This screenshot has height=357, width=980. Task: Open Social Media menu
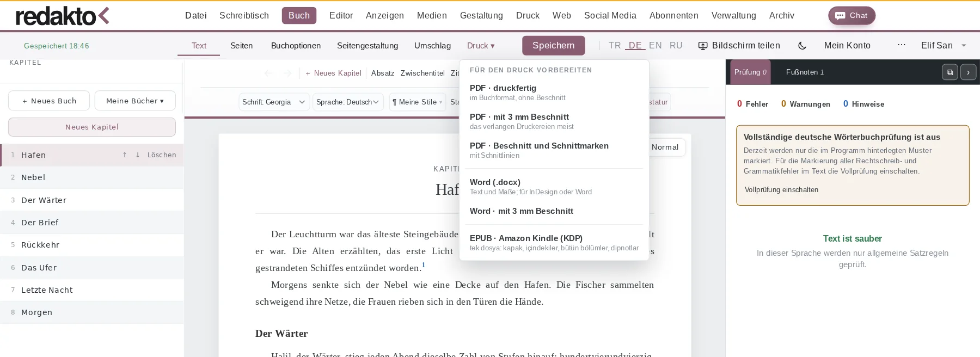point(610,16)
